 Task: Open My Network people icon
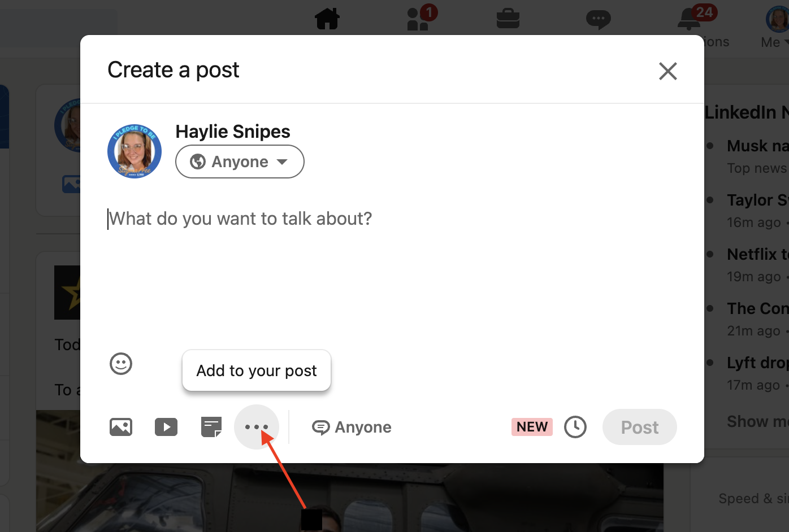point(418,19)
